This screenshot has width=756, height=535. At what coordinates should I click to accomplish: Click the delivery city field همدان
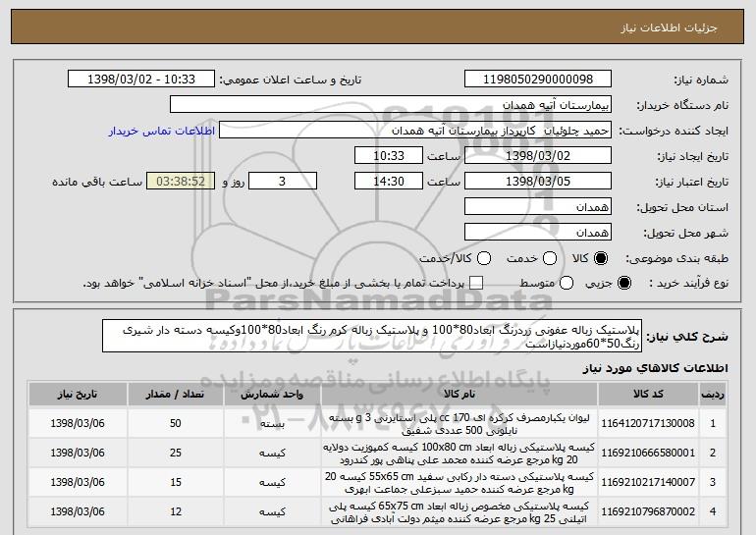point(538,233)
